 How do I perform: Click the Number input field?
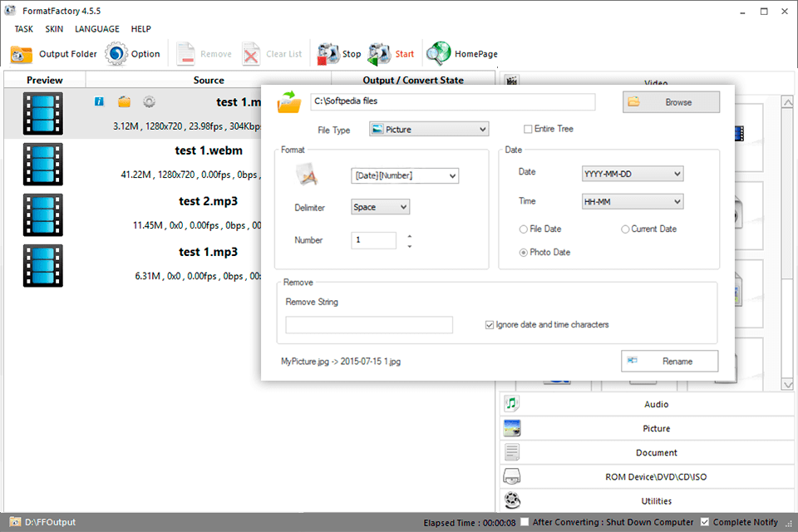coord(373,240)
